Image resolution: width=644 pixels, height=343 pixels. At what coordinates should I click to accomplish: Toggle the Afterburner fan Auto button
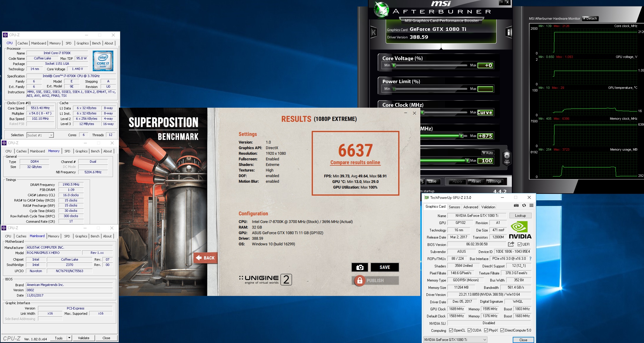pos(488,153)
